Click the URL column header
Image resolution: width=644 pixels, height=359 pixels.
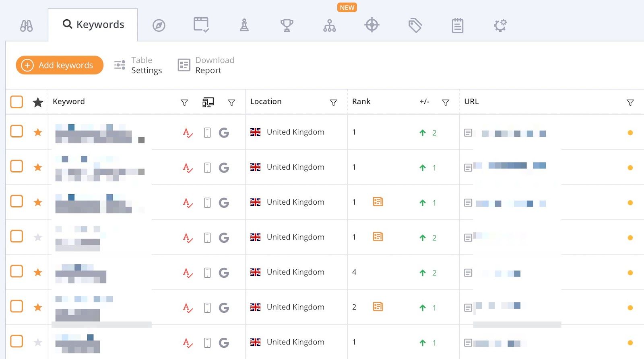pyautogui.click(x=472, y=101)
